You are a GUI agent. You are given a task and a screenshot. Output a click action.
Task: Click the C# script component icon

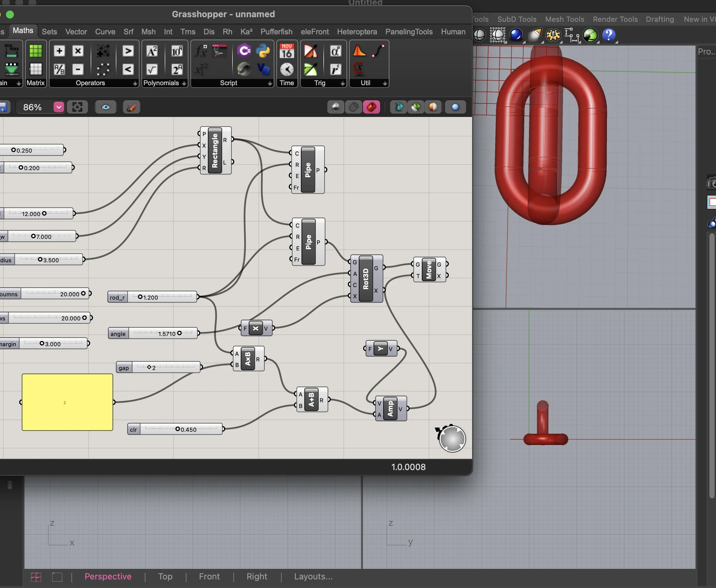[x=244, y=51]
